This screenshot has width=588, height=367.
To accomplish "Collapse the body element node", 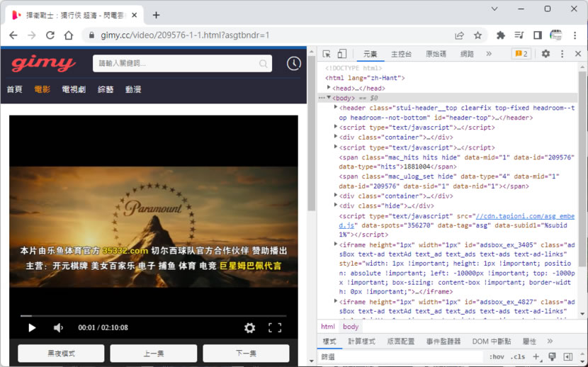I will (329, 98).
